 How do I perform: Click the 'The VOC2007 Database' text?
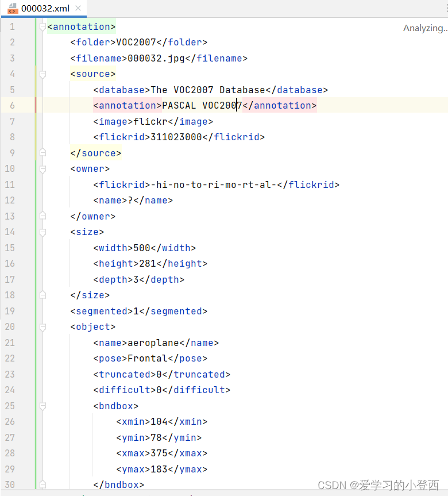(x=208, y=90)
